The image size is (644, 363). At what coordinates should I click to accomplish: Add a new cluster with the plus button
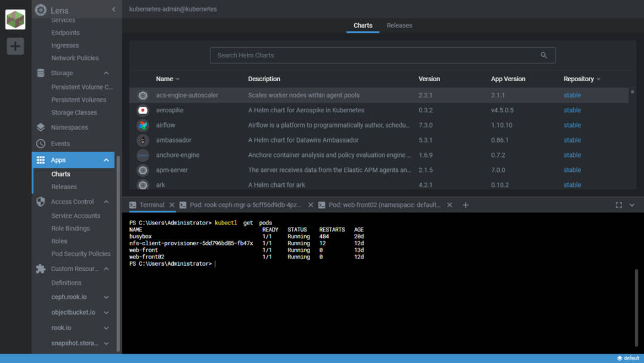coord(15,46)
